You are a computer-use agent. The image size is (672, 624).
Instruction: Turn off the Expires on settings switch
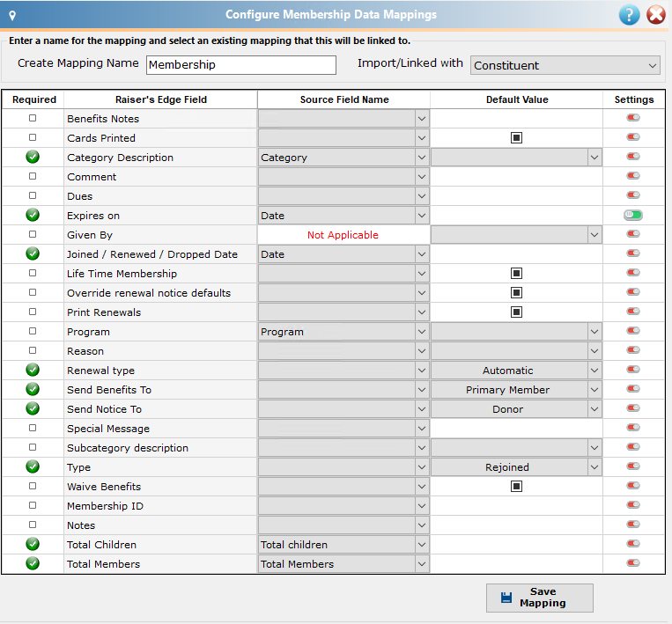pyautogui.click(x=633, y=215)
